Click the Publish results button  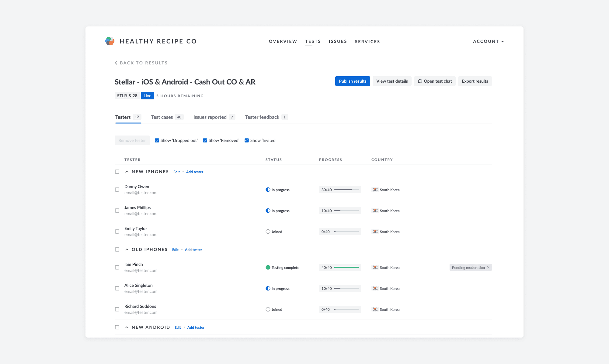353,81
